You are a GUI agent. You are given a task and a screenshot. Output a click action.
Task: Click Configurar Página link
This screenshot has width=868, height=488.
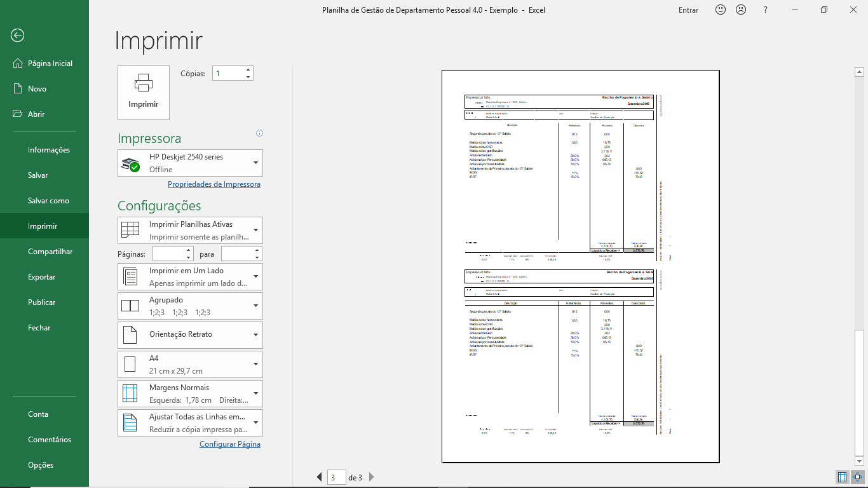230,444
